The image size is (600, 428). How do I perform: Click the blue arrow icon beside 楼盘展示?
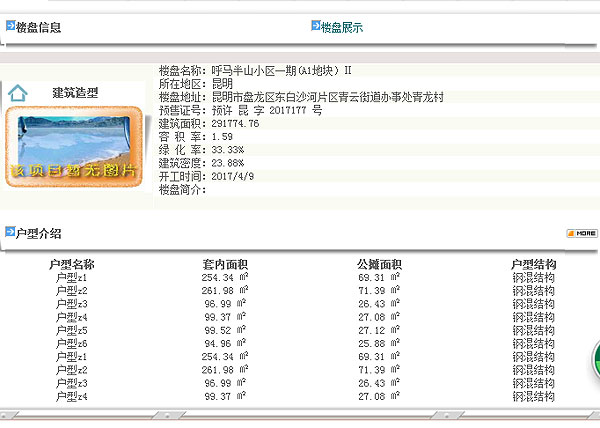[x=316, y=26]
